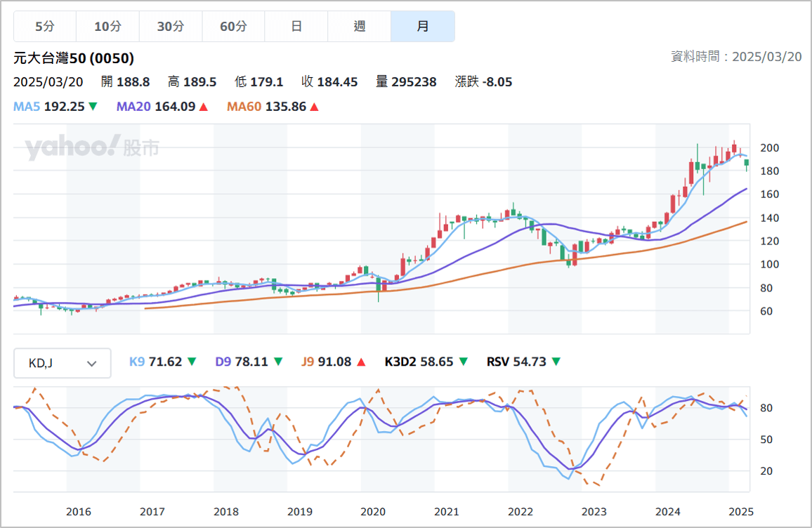Select the 60分 timeframe option
Image resolution: width=812 pixels, height=528 pixels.
(233, 25)
